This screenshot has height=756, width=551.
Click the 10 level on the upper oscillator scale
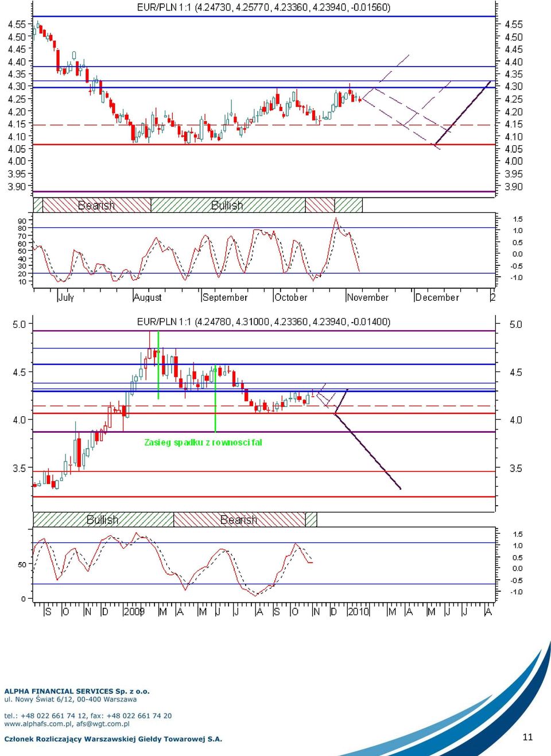[x=22, y=282]
